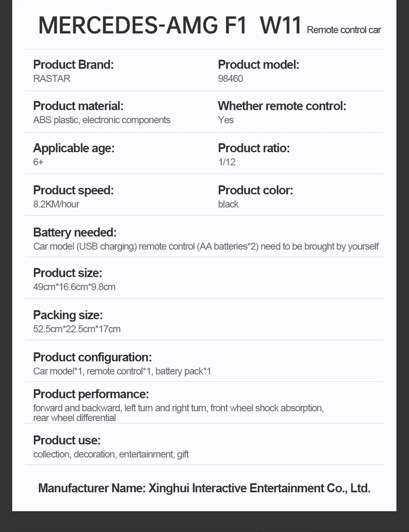The width and height of the screenshot is (409, 532).
Task: Click the Manufacturer Name line at bottom
Action: tap(204, 488)
